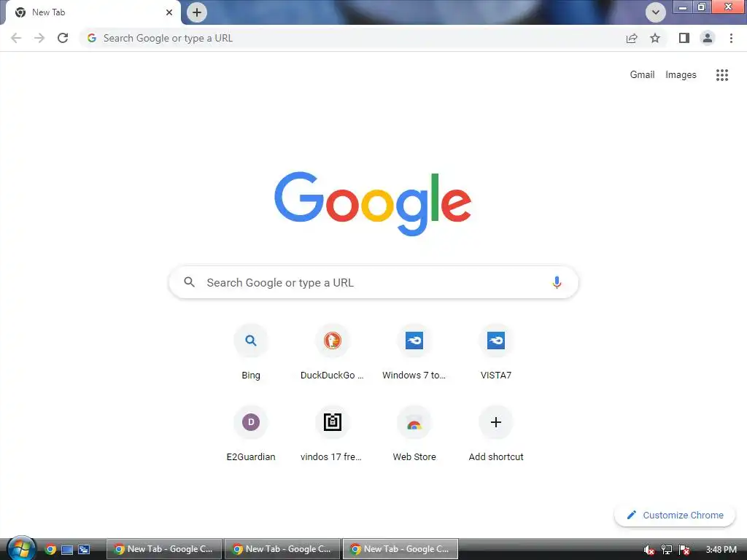747x560 pixels.
Task: Click the 3:48 PM system clock
Action: 721,550
